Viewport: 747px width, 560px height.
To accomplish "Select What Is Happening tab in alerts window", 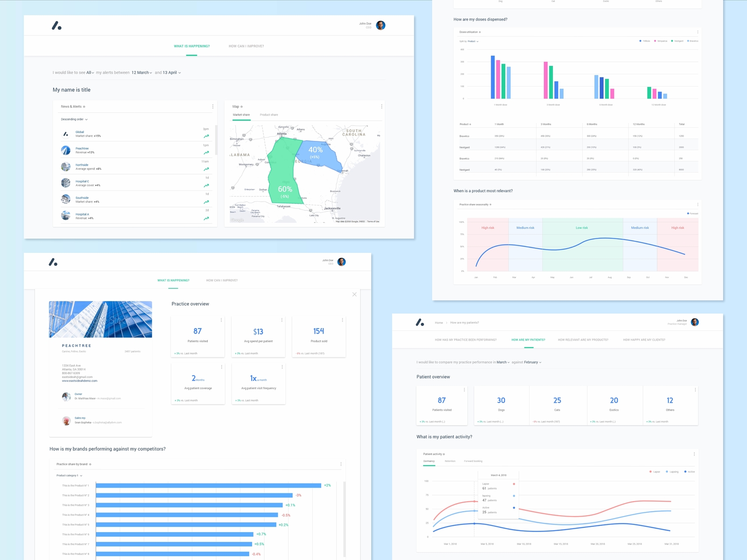I will tap(192, 46).
